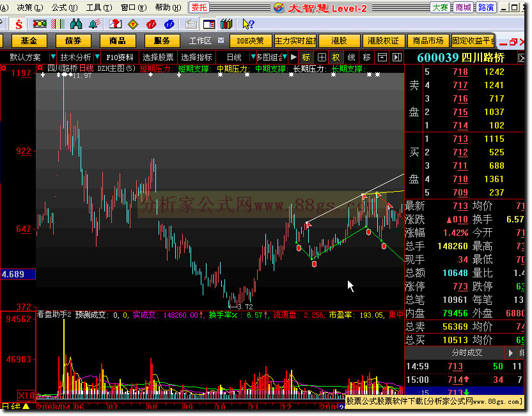Image resolution: width=532 pixels, height=416 pixels.
Task: Click the arrow right of 分时成交
Action: [511, 353]
